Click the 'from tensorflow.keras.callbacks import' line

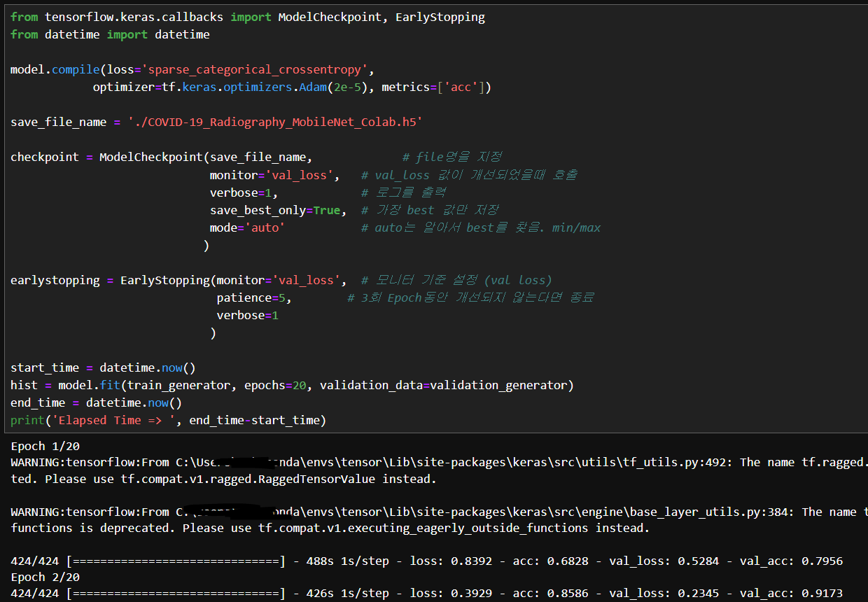248,17
